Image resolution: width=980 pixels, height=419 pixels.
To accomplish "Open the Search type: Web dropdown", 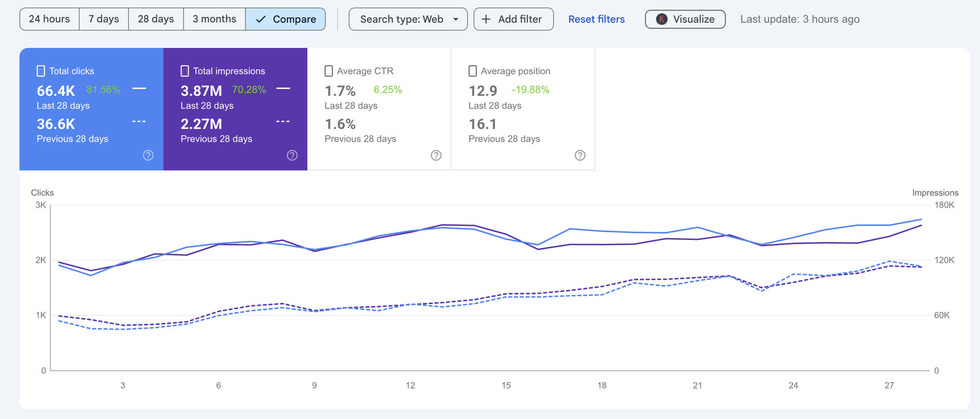I will tap(402, 19).
